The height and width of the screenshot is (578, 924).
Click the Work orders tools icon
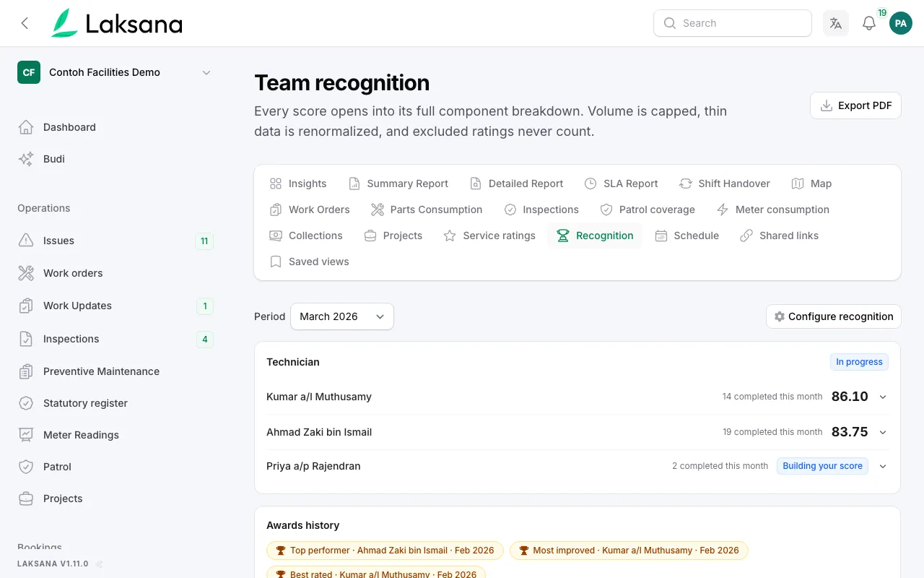pyautogui.click(x=26, y=273)
